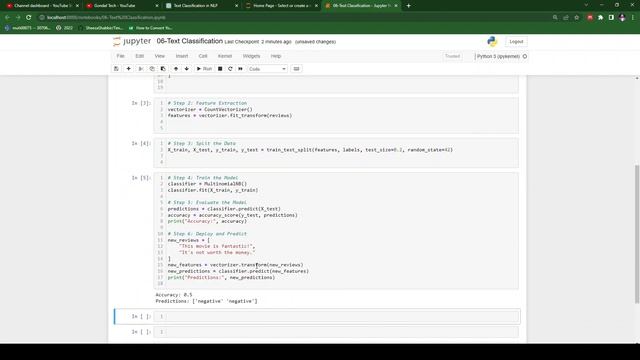This screenshot has height=360, width=640.
Task: Click into the Split the Data cell
Action: [336, 153]
